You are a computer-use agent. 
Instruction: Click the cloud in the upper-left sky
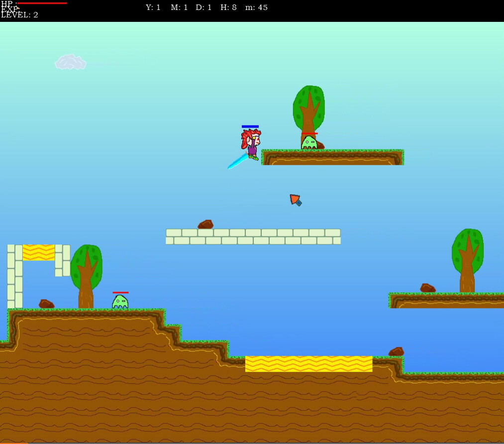(71, 62)
